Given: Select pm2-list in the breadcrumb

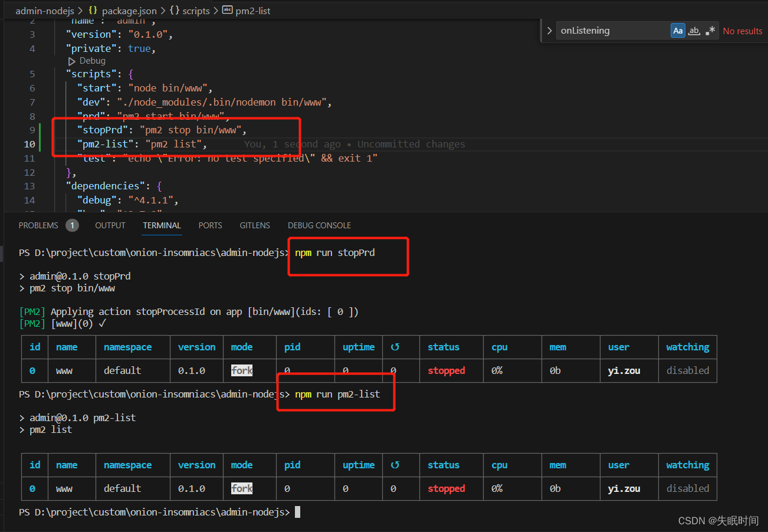Looking at the screenshot, I should 253,11.
